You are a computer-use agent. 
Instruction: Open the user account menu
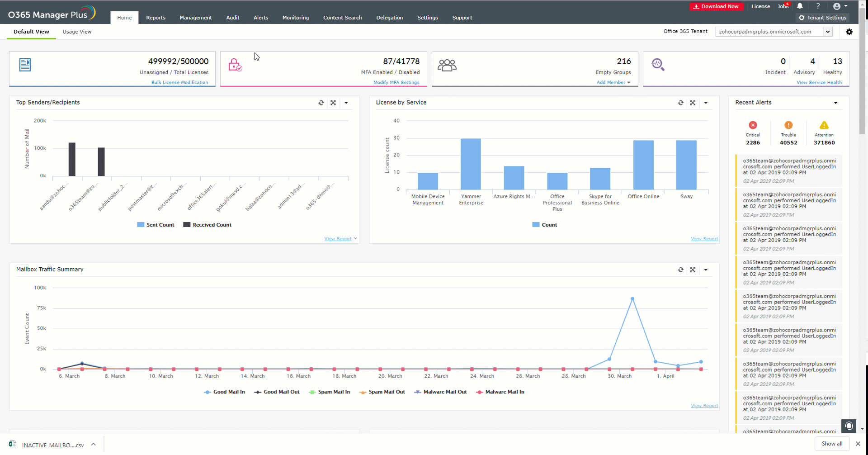point(840,6)
